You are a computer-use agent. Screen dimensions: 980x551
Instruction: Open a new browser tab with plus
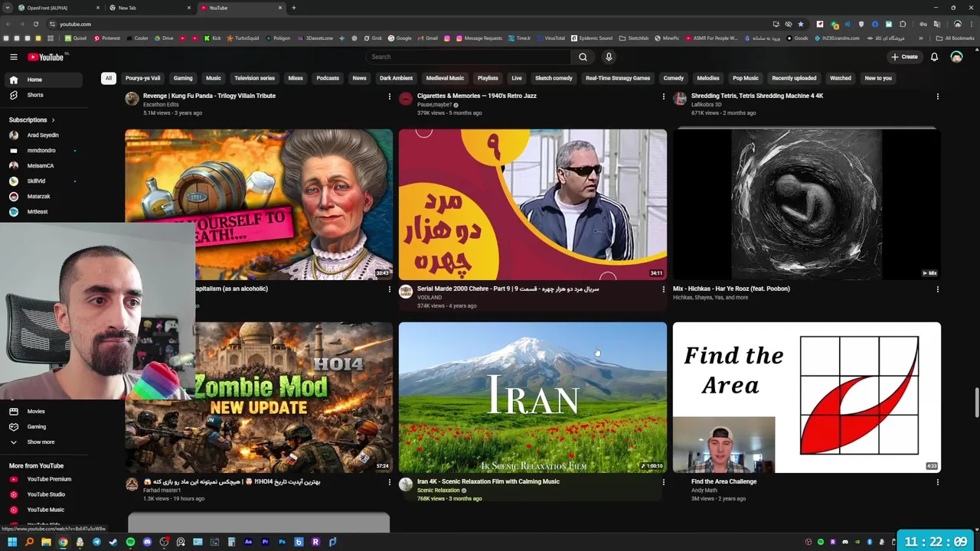pos(294,8)
